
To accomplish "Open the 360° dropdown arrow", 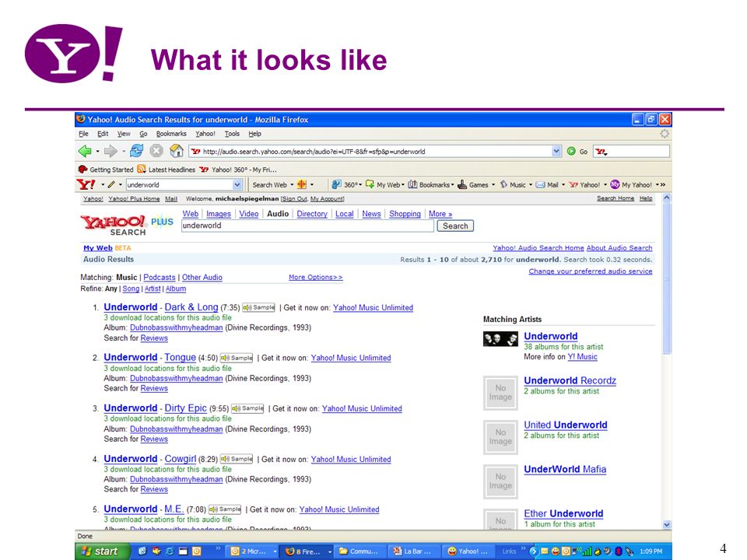I will [360, 185].
